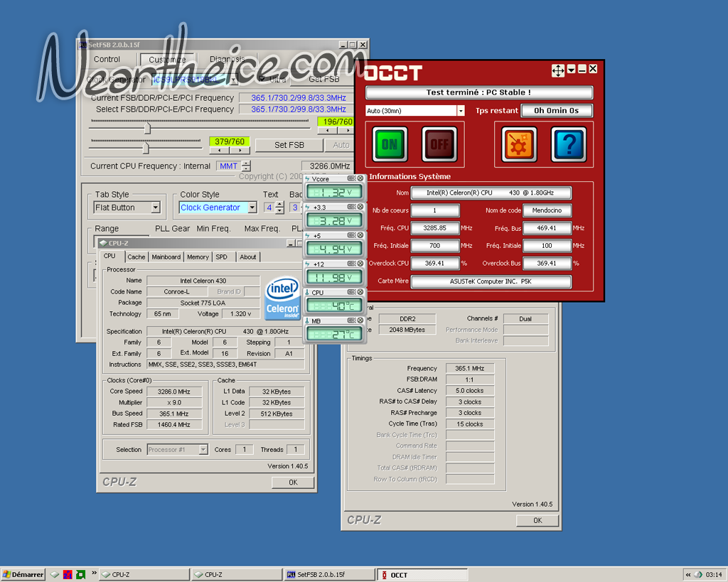Click the OCCT Fréq. CPU value field 3285.85

[x=434, y=228]
